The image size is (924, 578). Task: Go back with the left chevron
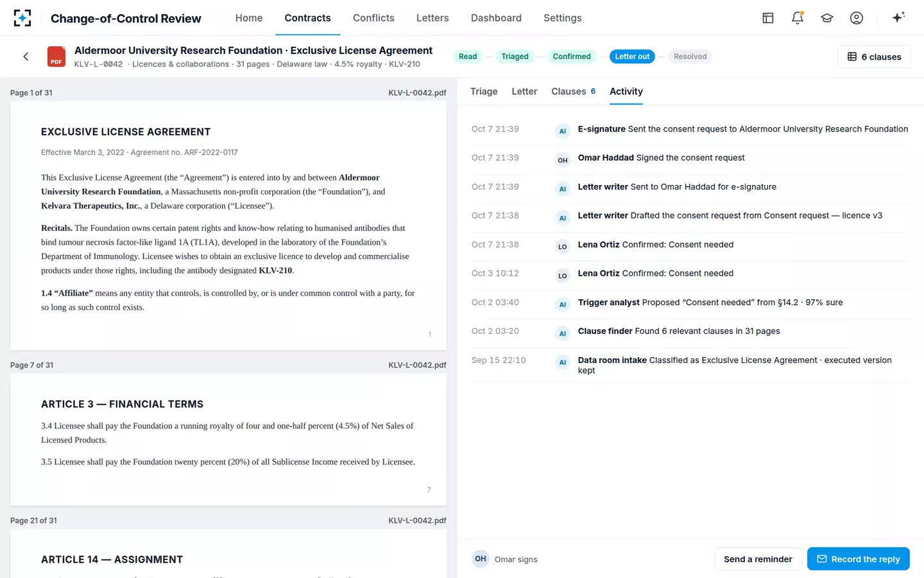tap(26, 57)
